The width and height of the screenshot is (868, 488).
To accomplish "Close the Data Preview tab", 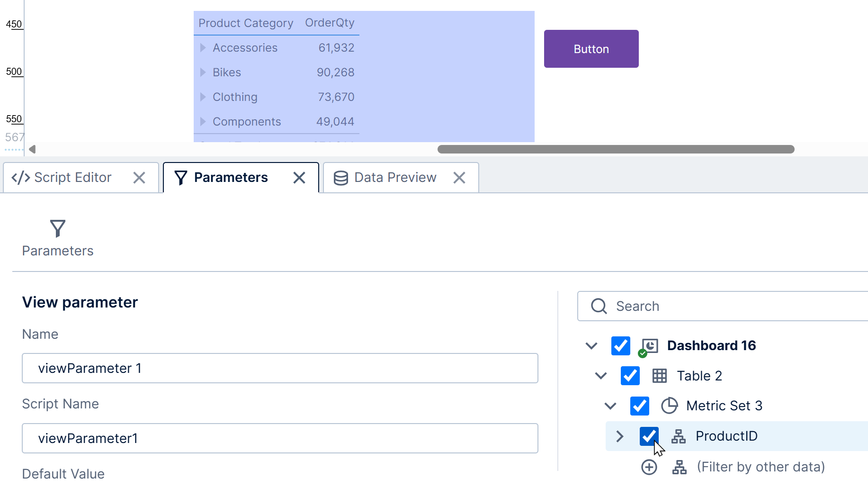I will point(459,178).
